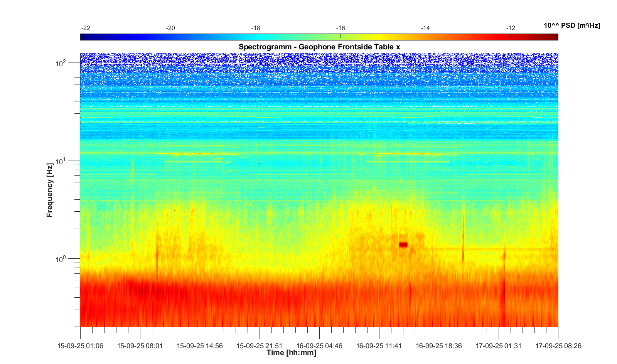Click the -22 colorbar tick label
The height and width of the screenshot is (364, 617).
pos(86,28)
